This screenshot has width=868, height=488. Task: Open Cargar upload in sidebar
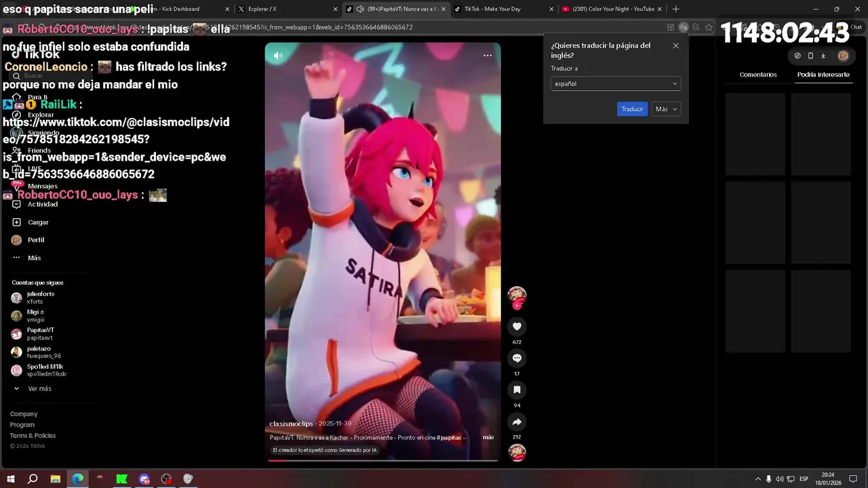point(38,222)
